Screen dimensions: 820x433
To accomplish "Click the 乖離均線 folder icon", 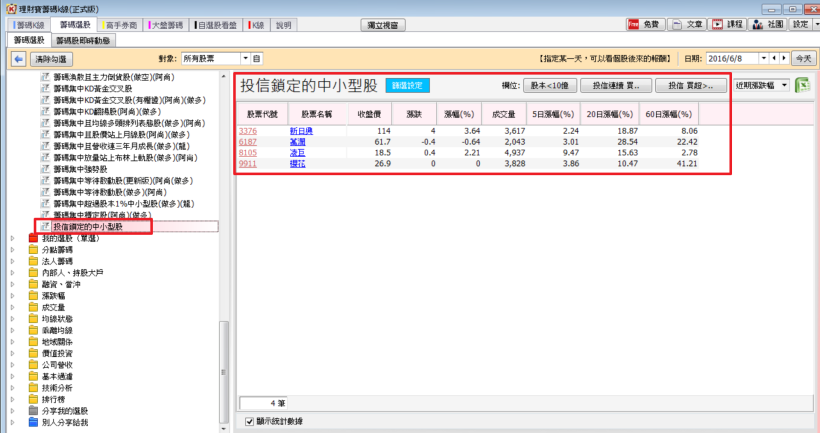I will click(x=33, y=330).
